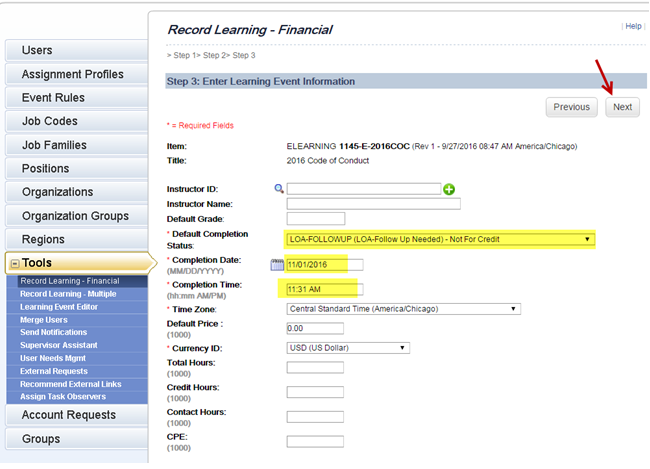Screen dimensions: 650x469
Task: Click the Completion Date field showing 11/01/2016
Action: [x=325, y=265]
